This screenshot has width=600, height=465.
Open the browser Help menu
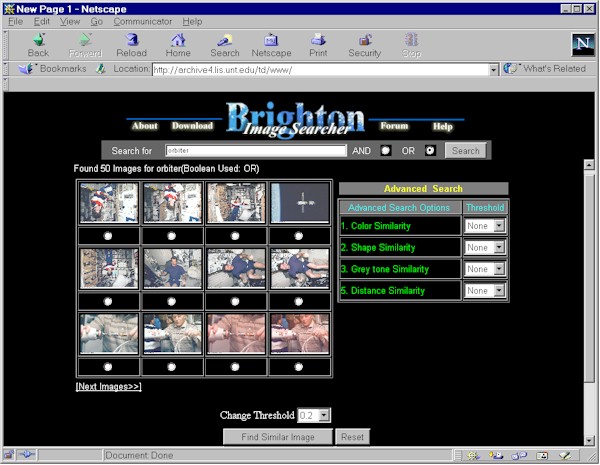coord(192,21)
